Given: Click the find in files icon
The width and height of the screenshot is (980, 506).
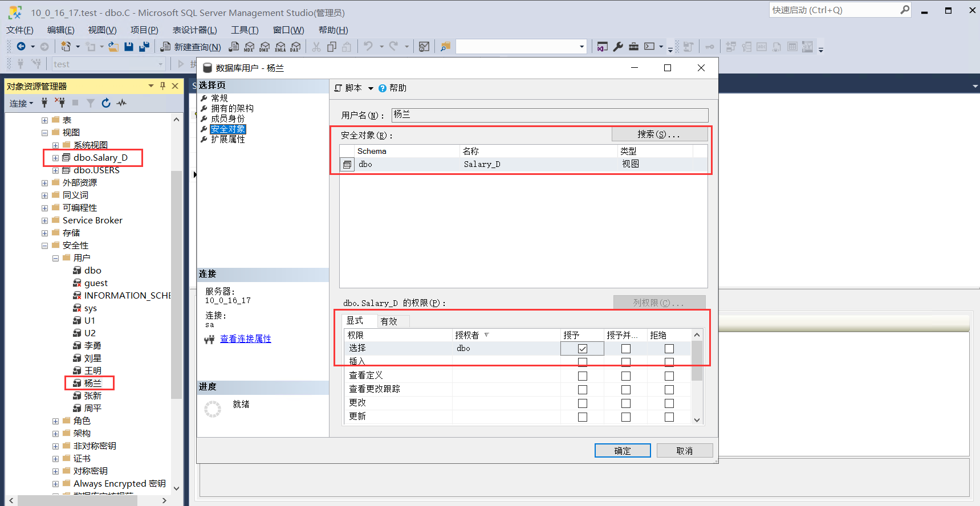Looking at the screenshot, I should pos(445,47).
